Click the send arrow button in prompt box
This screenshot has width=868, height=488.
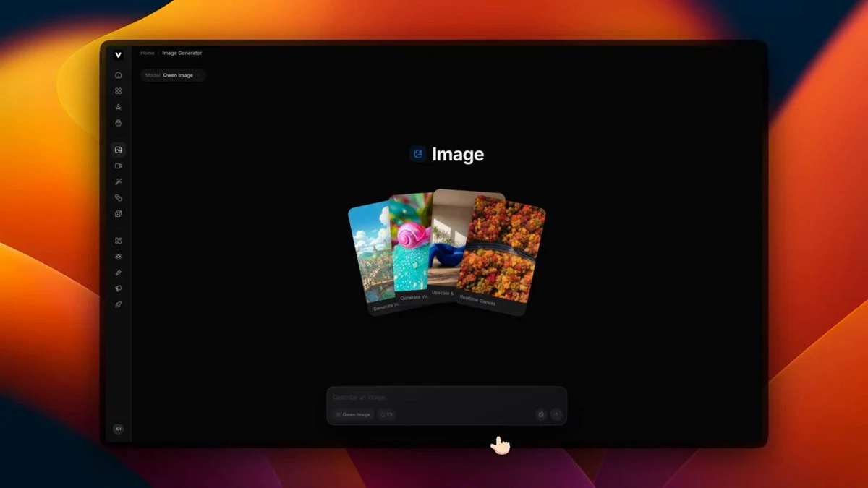(556, 414)
